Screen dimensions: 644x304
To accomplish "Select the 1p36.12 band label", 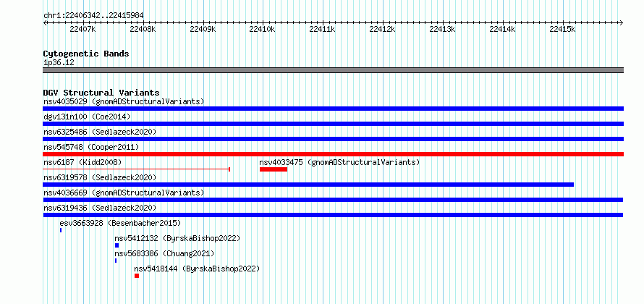I will 59,63.
